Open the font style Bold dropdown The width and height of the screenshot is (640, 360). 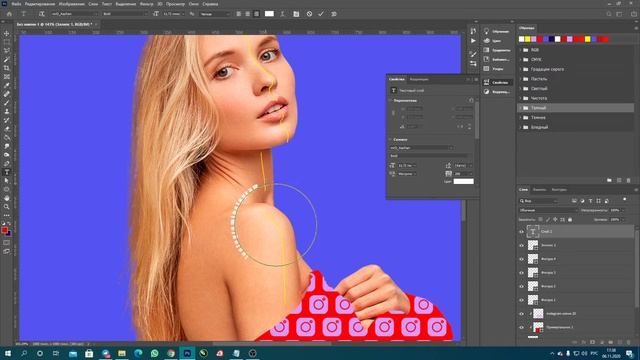point(125,14)
